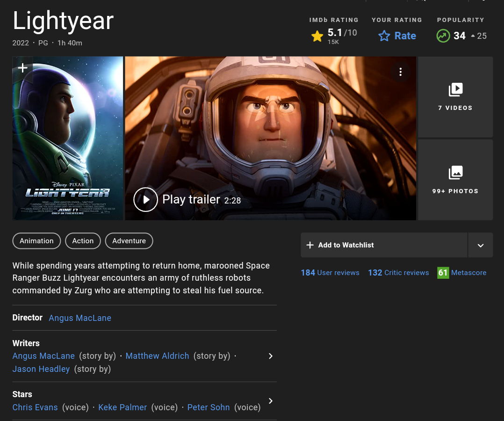504x421 pixels.
Task: Open 184 User reviews link
Action: [x=330, y=273]
